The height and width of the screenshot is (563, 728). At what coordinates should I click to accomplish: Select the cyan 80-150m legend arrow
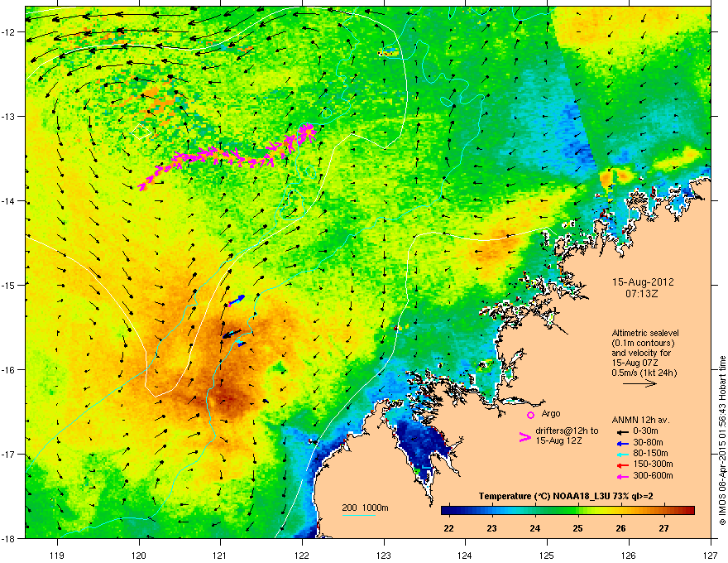(623, 454)
